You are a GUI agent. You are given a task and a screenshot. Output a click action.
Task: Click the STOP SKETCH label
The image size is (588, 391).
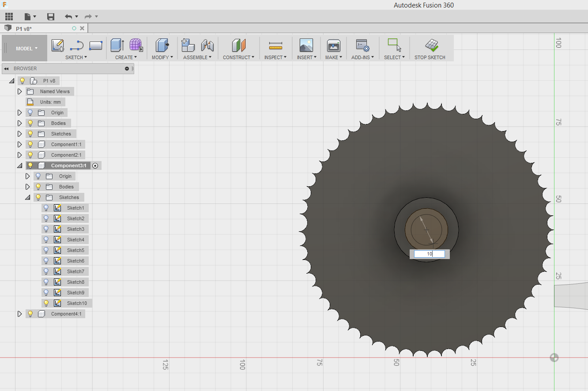coord(430,57)
